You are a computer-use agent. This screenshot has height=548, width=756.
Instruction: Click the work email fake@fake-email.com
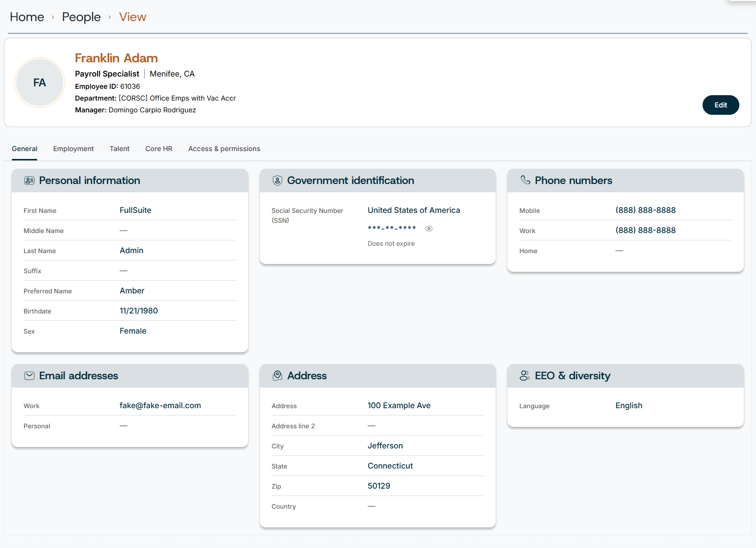click(x=160, y=406)
